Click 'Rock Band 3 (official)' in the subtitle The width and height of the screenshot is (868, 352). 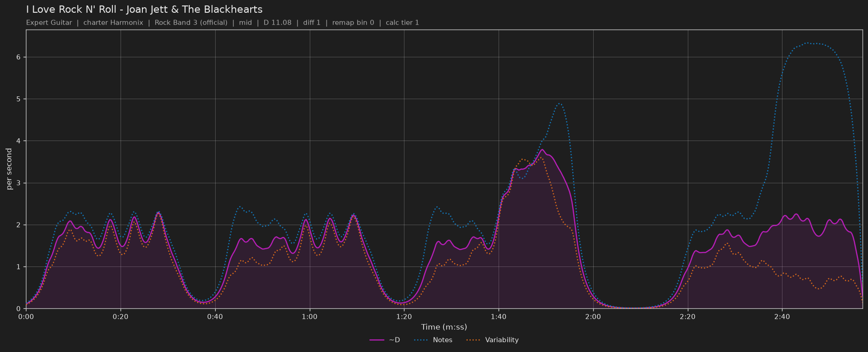coord(191,23)
